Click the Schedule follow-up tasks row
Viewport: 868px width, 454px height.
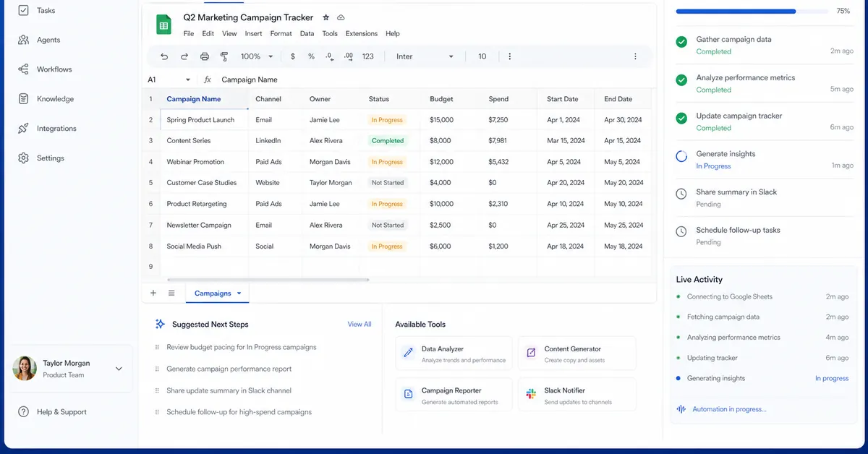click(x=765, y=236)
